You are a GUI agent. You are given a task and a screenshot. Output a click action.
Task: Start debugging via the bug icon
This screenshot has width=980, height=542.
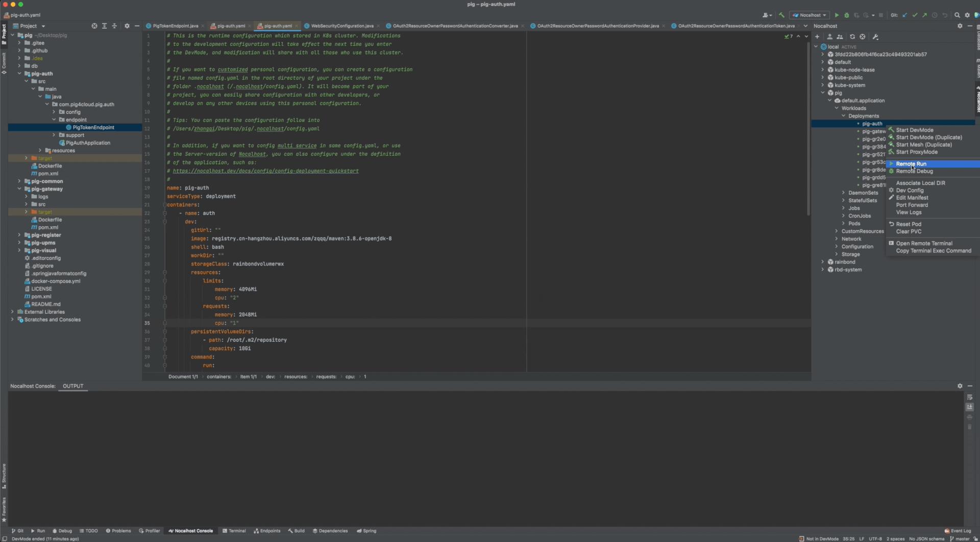(847, 15)
